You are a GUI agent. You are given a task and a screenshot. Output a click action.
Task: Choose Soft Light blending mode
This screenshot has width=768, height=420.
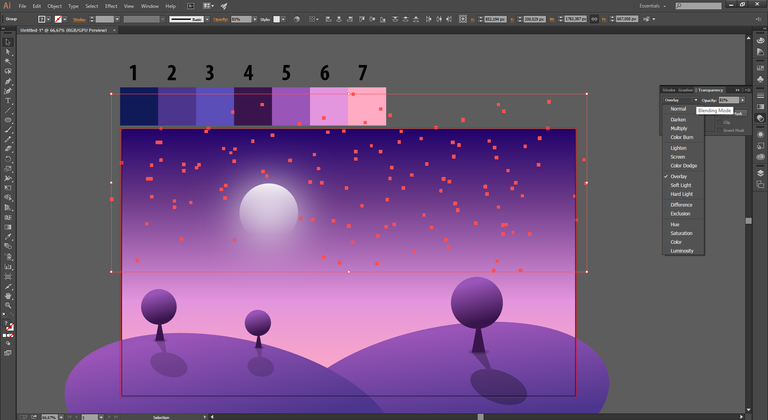[x=681, y=185]
